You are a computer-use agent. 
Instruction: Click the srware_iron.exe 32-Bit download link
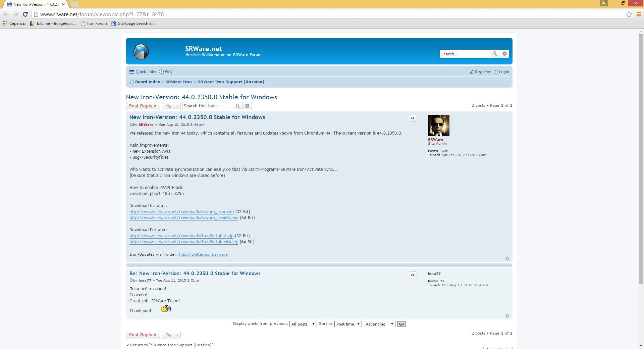click(181, 212)
